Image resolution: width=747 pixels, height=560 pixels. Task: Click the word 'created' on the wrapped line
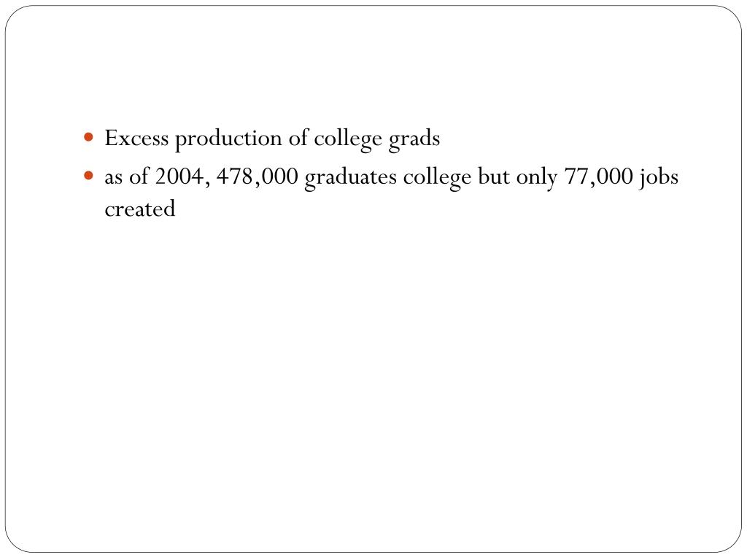point(140,209)
